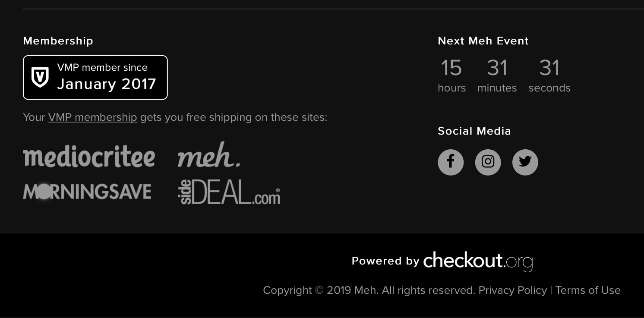
Task: Click the 15 hours countdown value
Action: click(451, 68)
